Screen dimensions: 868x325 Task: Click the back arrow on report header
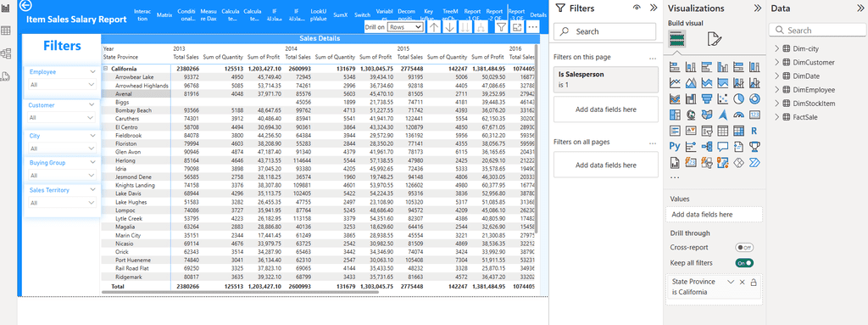click(x=25, y=6)
